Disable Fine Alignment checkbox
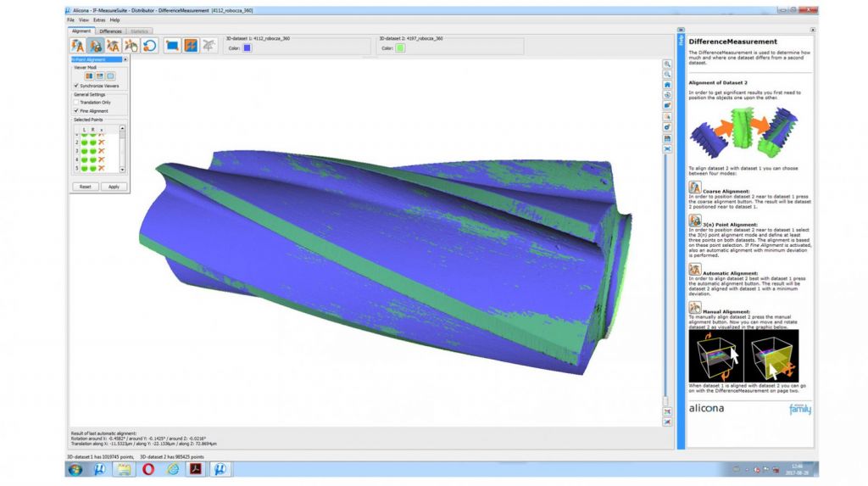The height and width of the screenshot is (486, 868). [x=76, y=111]
